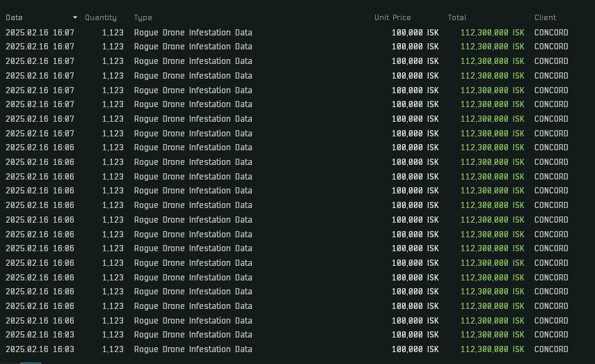Select the topmost 16:07 transaction date
This screenshot has width=595, height=364.
click(40, 33)
